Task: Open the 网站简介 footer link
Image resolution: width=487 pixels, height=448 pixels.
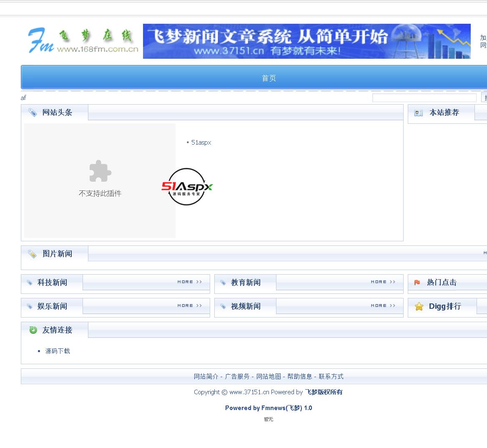Action: [206, 376]
